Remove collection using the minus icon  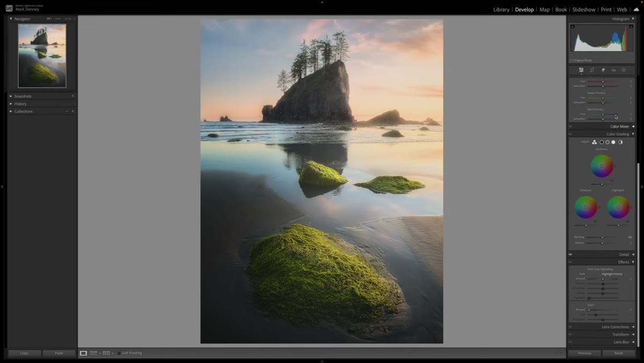tap(67, 111)
